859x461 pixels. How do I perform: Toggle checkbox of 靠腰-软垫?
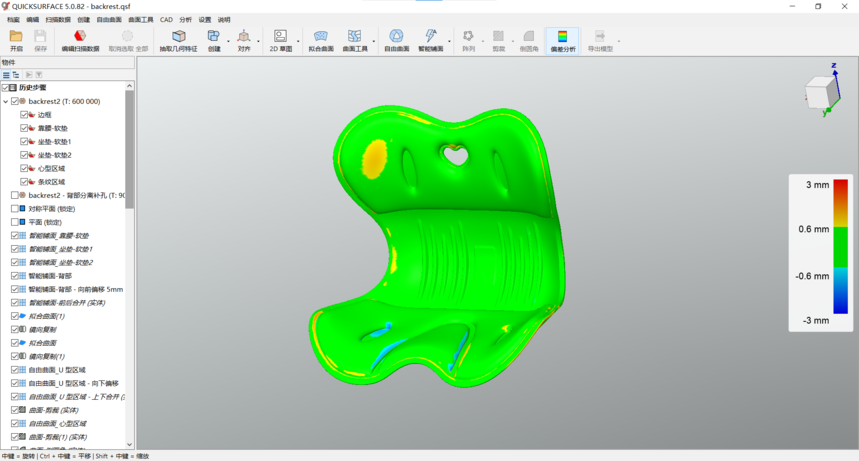coord(24,128)
